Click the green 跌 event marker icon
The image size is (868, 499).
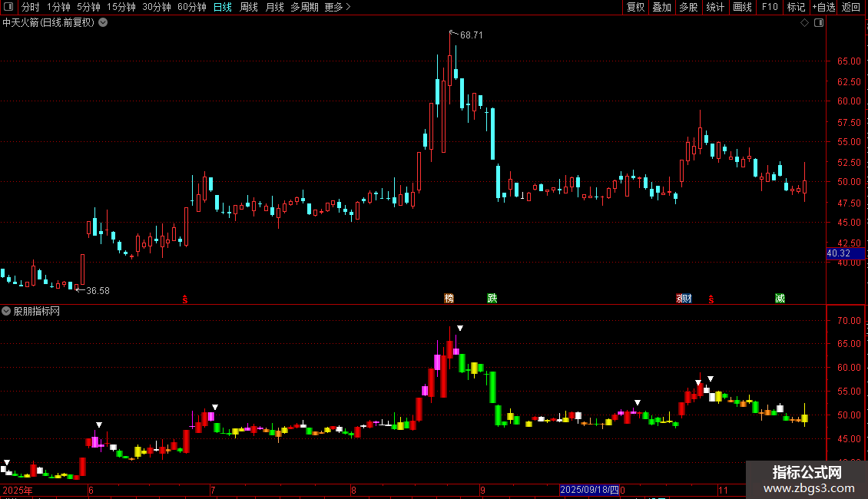point(492,298)
